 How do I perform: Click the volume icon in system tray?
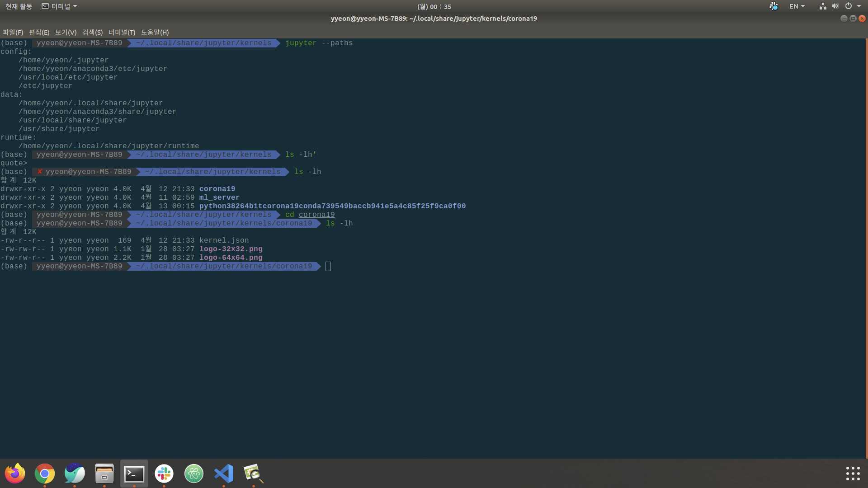(835, 6)
